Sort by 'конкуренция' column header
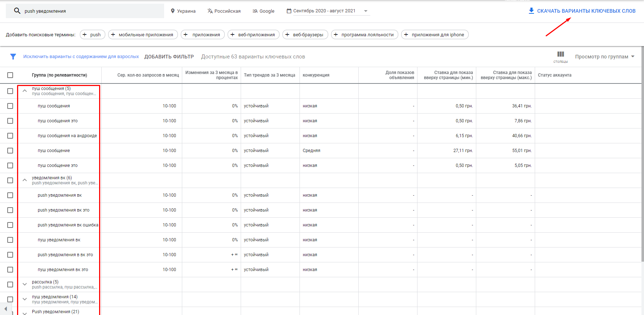Viewport: 644px width, 315px height. coord(316,75)
